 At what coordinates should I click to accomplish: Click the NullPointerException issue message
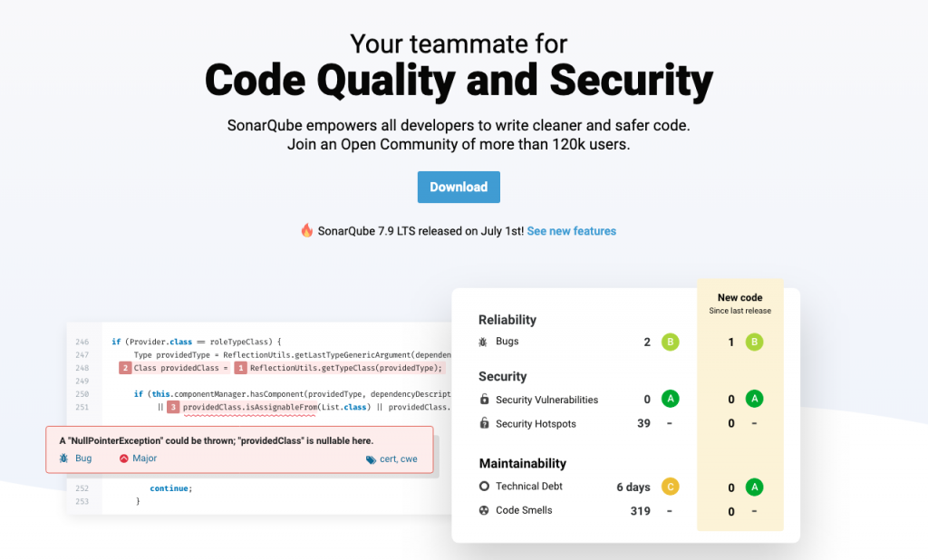[216, 440]
